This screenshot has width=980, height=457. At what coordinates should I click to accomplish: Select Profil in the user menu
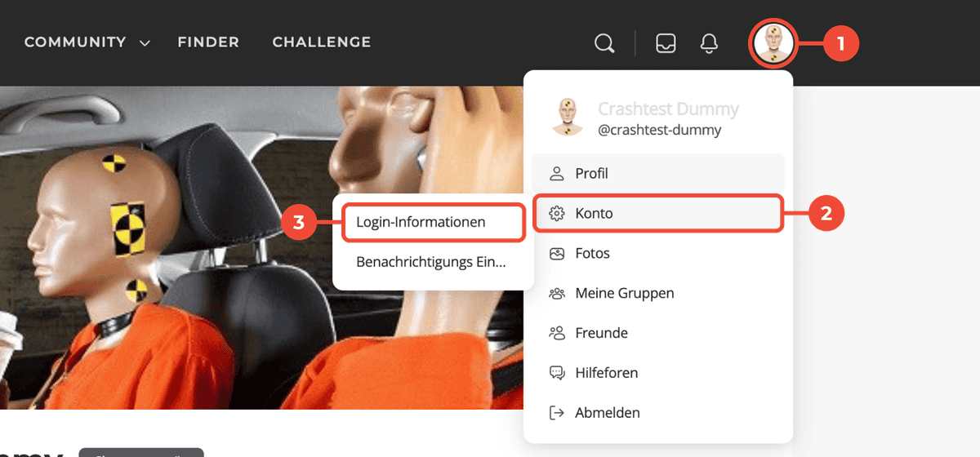click(658, 173)
